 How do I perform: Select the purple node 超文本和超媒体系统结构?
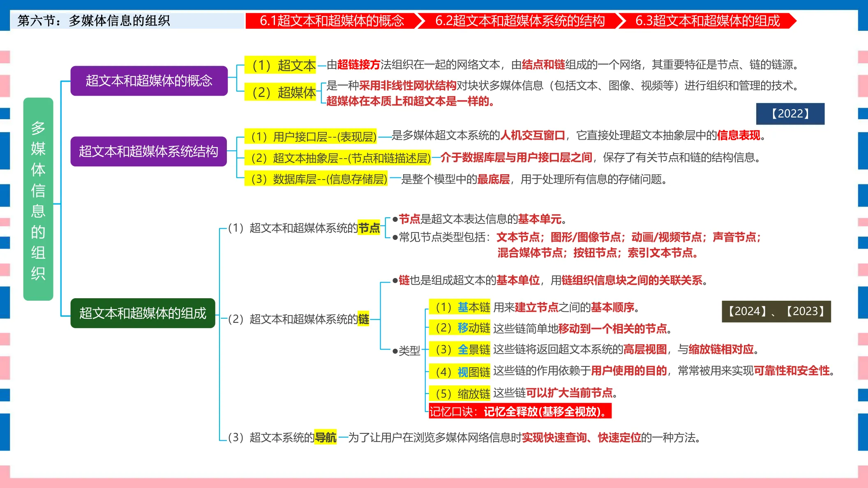pos(149,151)
